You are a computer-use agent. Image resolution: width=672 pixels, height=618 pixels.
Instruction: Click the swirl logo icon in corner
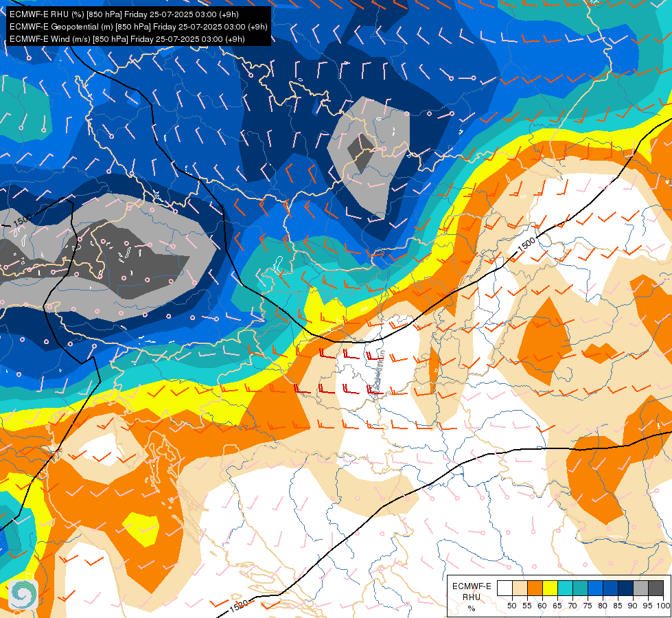pos(23,595)
